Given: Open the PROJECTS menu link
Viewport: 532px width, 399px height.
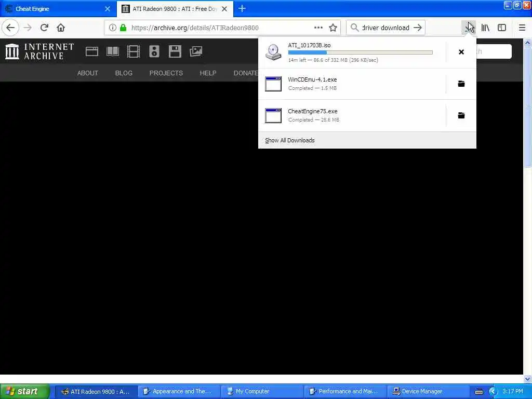Looking at the screenshot, I should pos(166,73).
